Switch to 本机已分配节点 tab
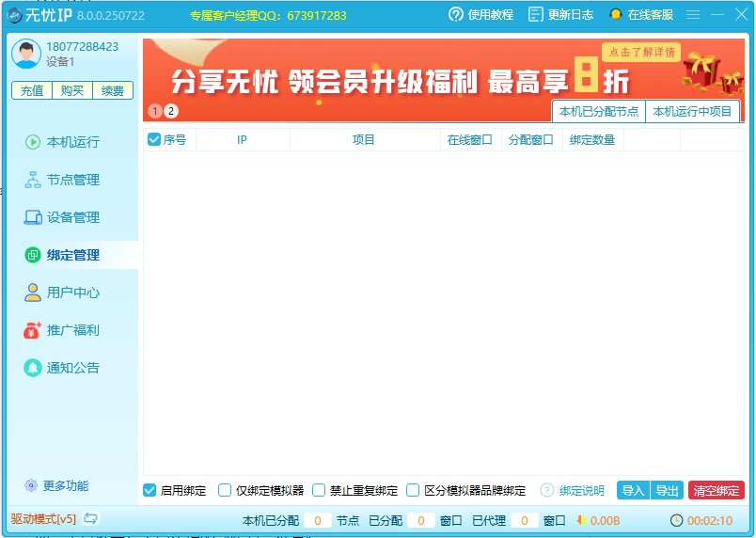Image resolution: width=756 pixels, height=538 pixels. pos(598,112)
